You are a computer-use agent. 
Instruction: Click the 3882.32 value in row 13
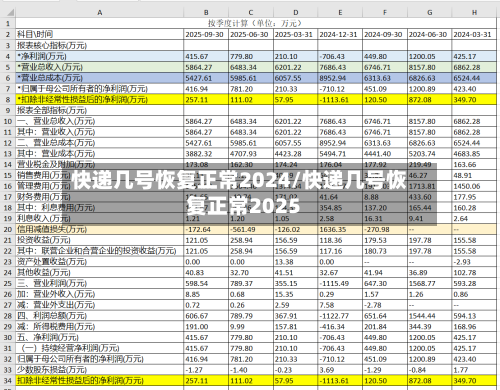[199, 153]
